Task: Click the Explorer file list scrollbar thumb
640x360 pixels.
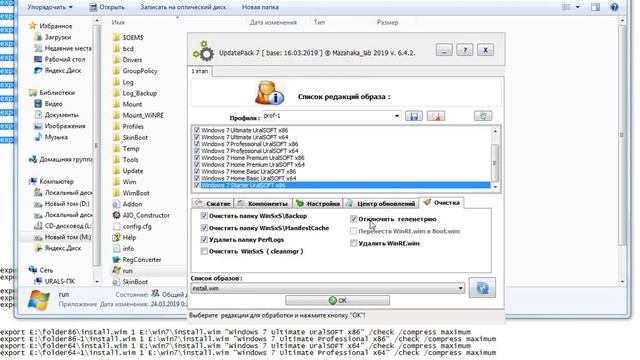Action: coord(622,135)
